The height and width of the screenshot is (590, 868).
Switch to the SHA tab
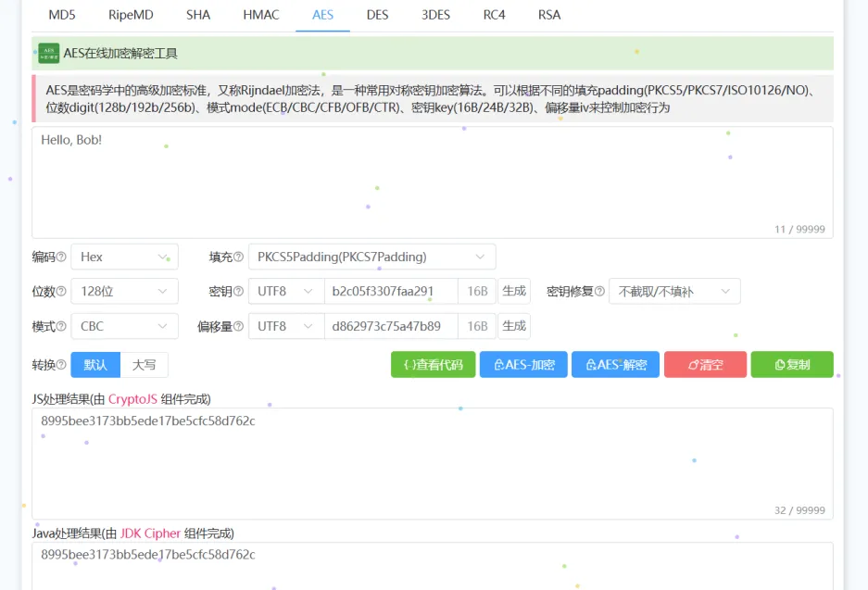(x=198, y=15)
